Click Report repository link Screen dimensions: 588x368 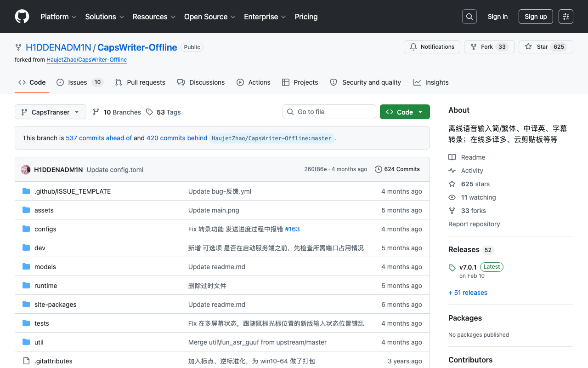tap(474, 224)
